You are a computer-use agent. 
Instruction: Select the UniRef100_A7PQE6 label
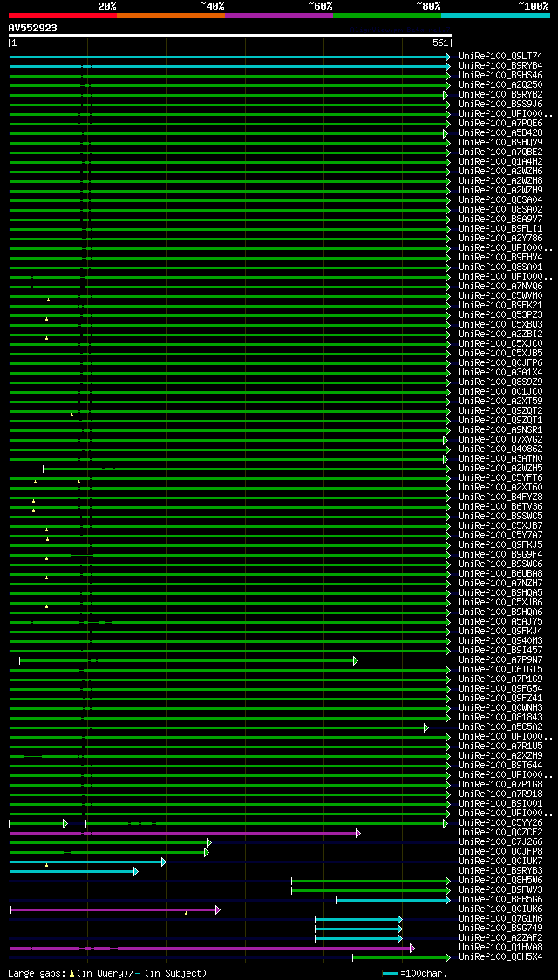click(500, 123)
